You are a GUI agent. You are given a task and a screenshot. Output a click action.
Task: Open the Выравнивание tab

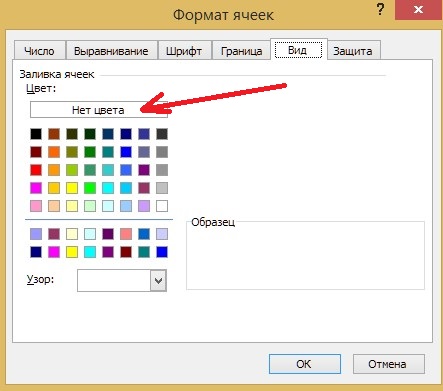(111, 51)
